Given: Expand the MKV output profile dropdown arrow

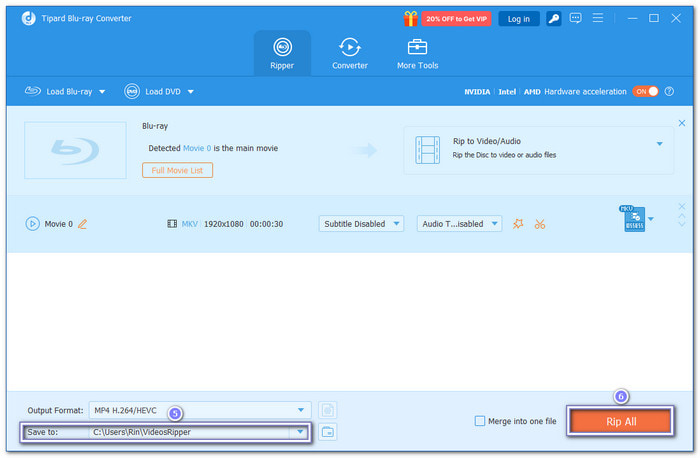Looking at the screenshot, I should [x=651, y=219].
